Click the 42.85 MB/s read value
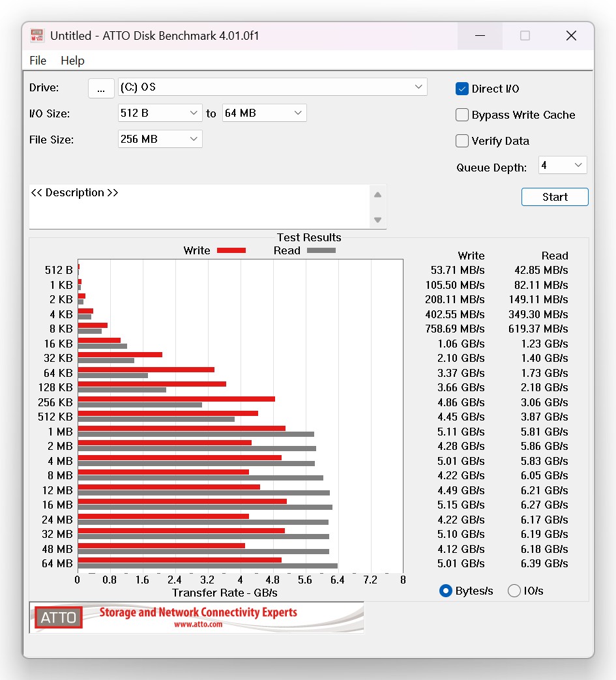 [541, 270]
